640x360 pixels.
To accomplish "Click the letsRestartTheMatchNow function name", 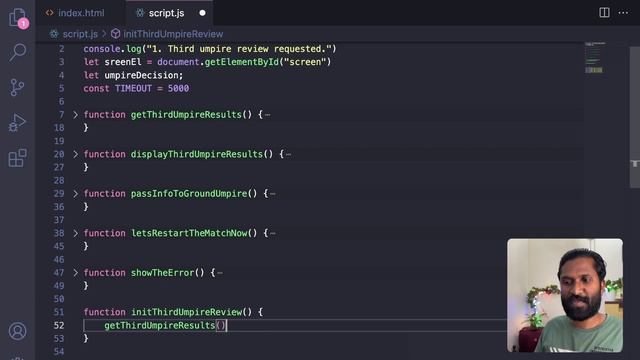I will [x=189, y=233].
